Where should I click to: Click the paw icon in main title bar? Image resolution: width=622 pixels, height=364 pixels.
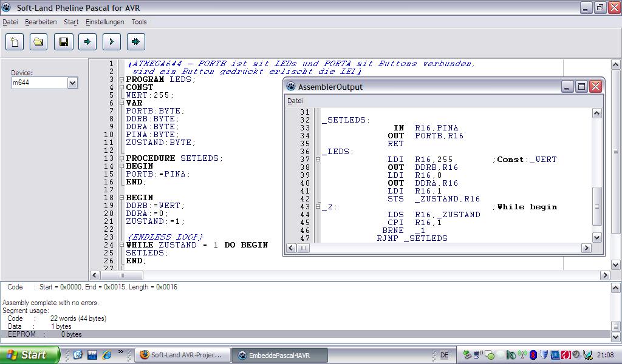pyautogui.click(x=6, y=7)
